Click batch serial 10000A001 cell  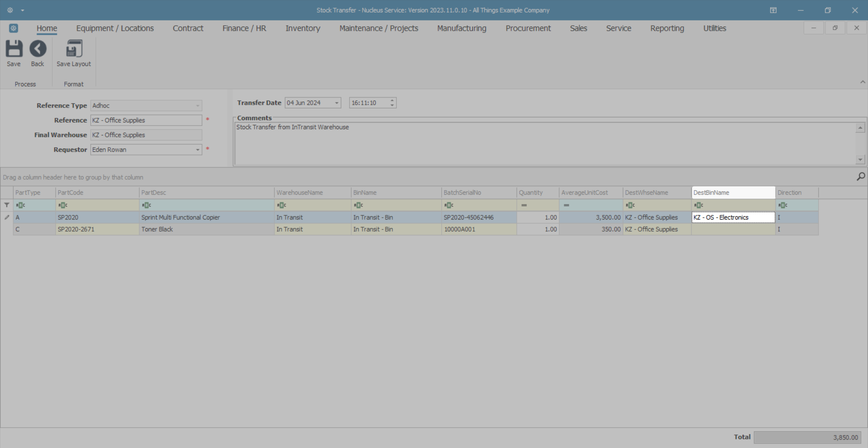pos(479,229)
